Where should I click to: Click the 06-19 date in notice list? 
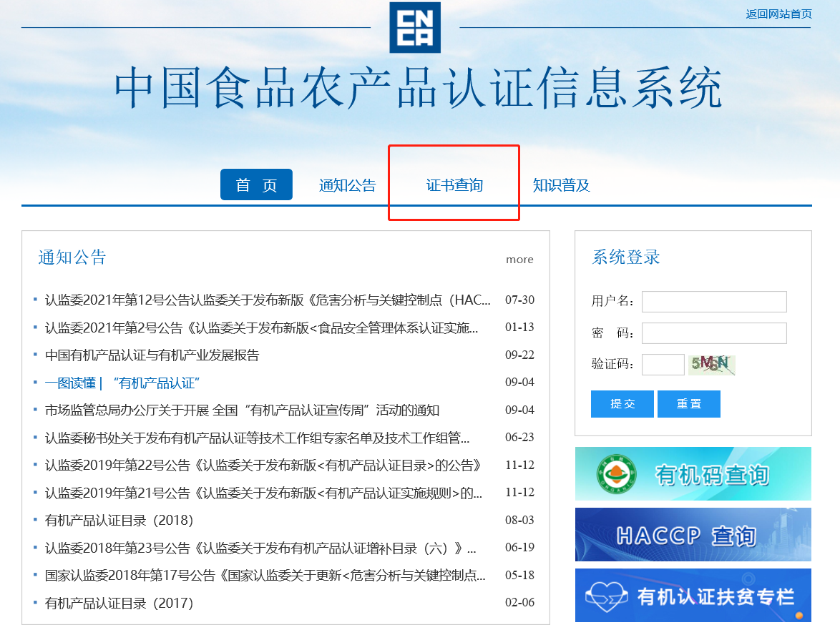[519, 548]
